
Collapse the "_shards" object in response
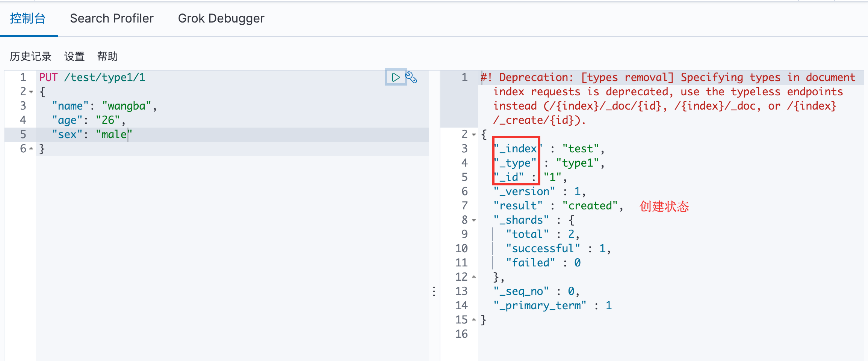coord(474,220)
